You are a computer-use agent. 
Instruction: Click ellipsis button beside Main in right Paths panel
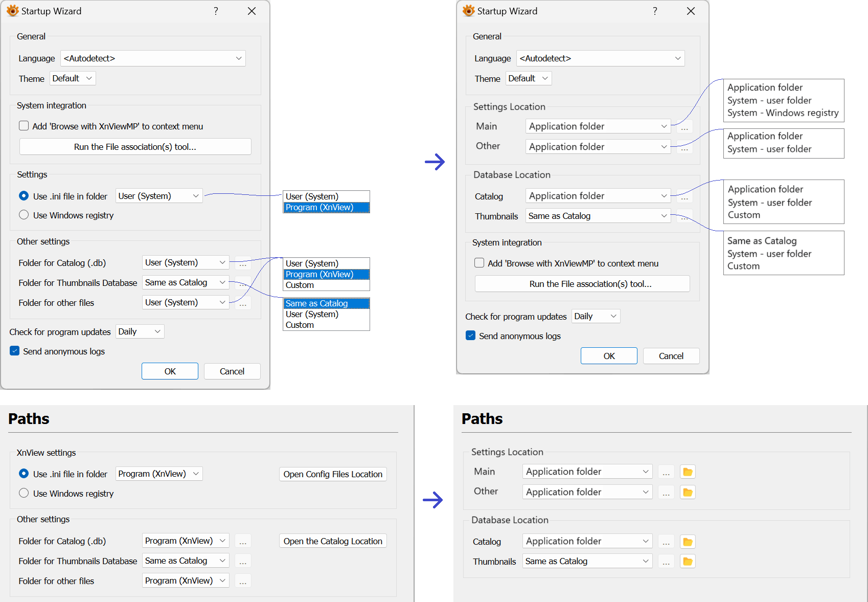(666, 472)
